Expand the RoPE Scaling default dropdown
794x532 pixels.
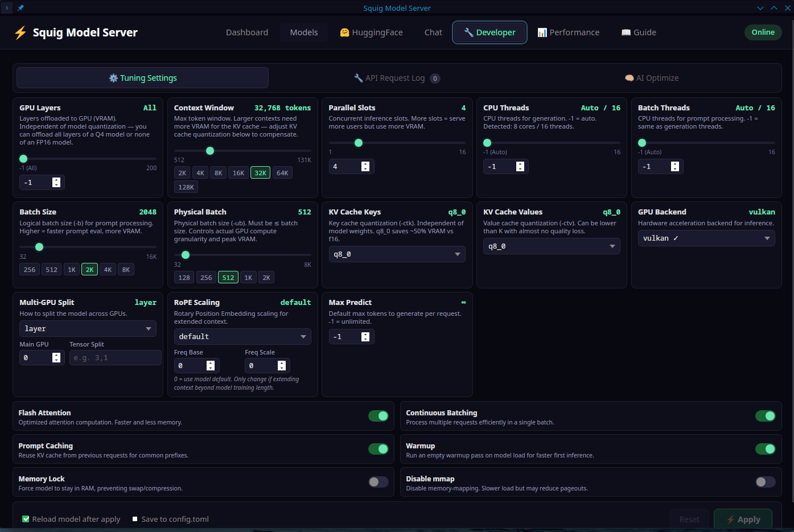tap(242, 336)
